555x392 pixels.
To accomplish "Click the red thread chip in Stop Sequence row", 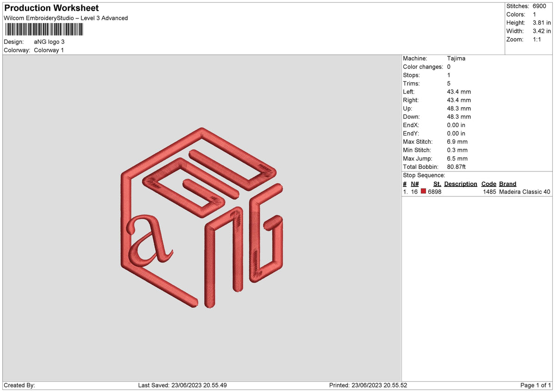I will [424, 191].
